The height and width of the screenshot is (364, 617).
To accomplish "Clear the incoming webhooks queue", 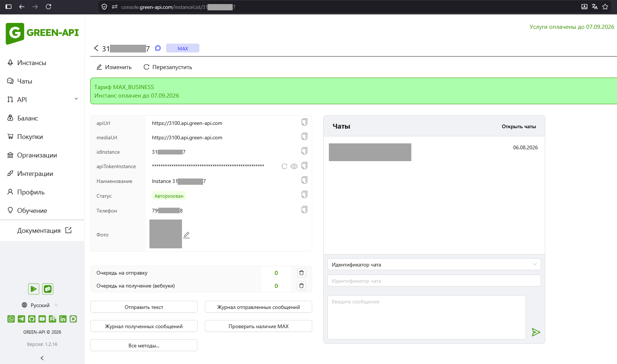I will [x=301, y=286].
